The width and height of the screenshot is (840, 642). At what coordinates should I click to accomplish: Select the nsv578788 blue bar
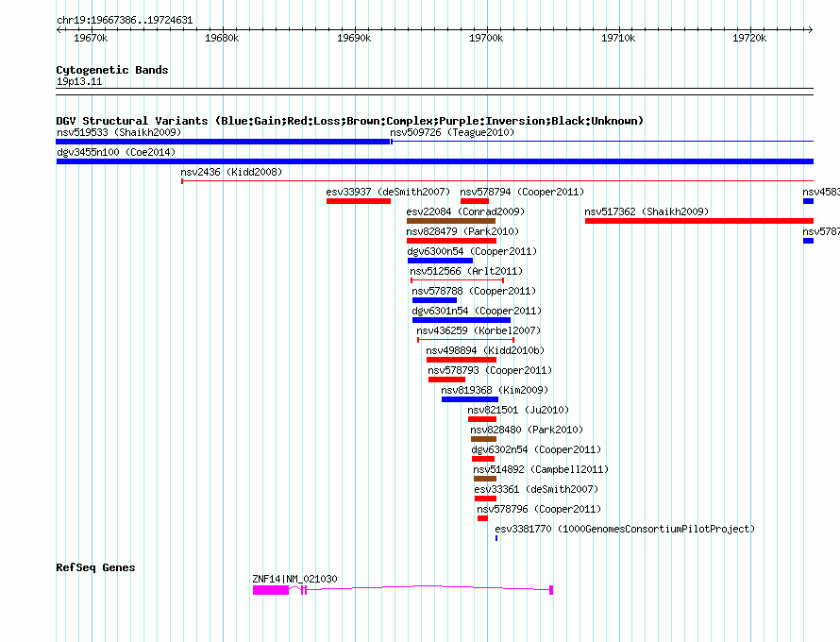click(434, 300)
